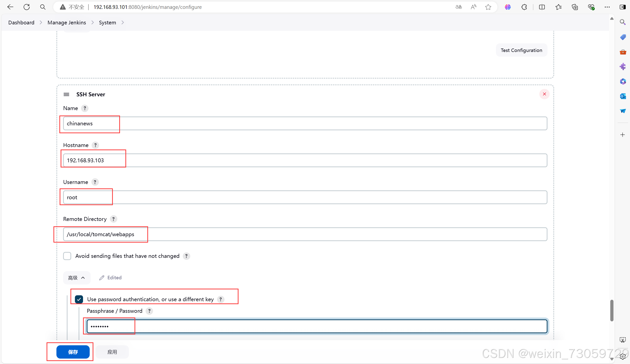Click the 应用 apply button
Viewport: 630px width, 364px height.
pos(112,352)
